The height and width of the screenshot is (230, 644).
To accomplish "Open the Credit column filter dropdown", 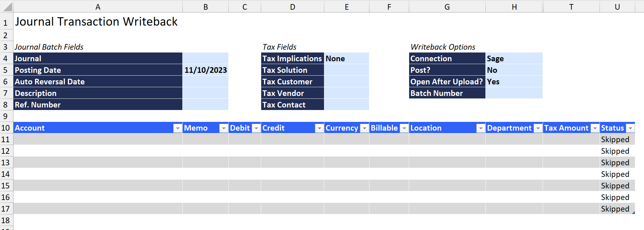I will tap(319, 128).
